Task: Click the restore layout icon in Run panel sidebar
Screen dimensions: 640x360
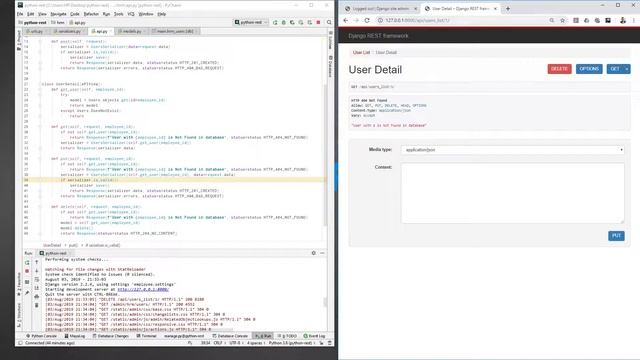Action: point(27,282)
